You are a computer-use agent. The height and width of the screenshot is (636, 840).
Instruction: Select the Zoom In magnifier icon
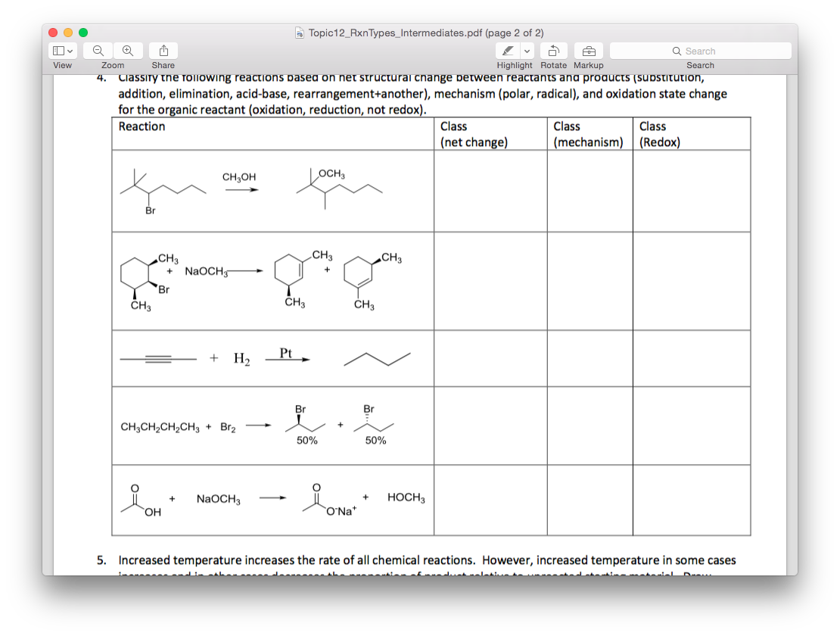coord(128,50)
